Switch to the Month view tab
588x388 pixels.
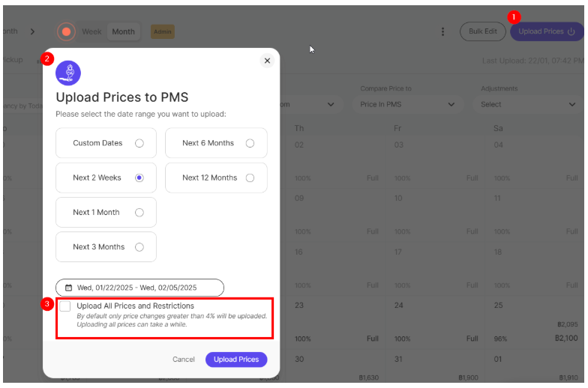[x=123, y=31]
